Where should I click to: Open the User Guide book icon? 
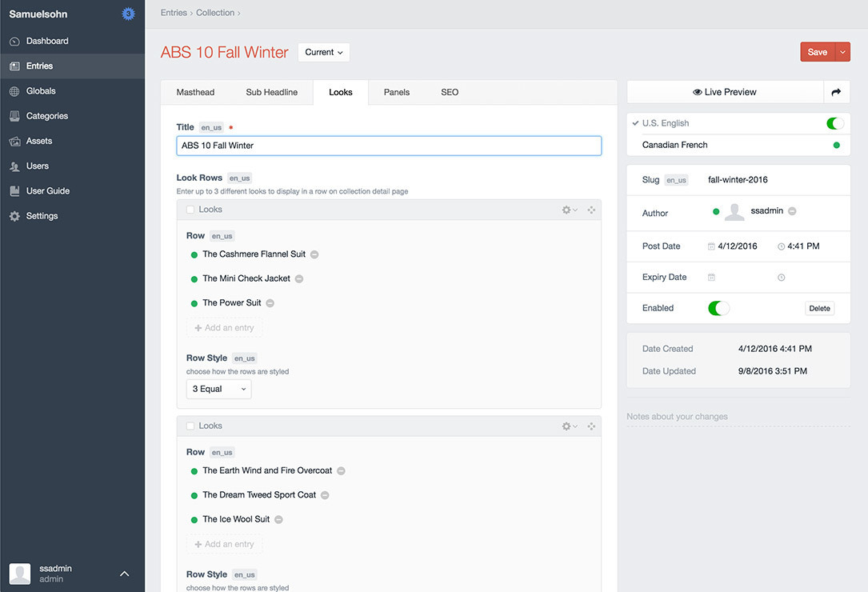14,191
